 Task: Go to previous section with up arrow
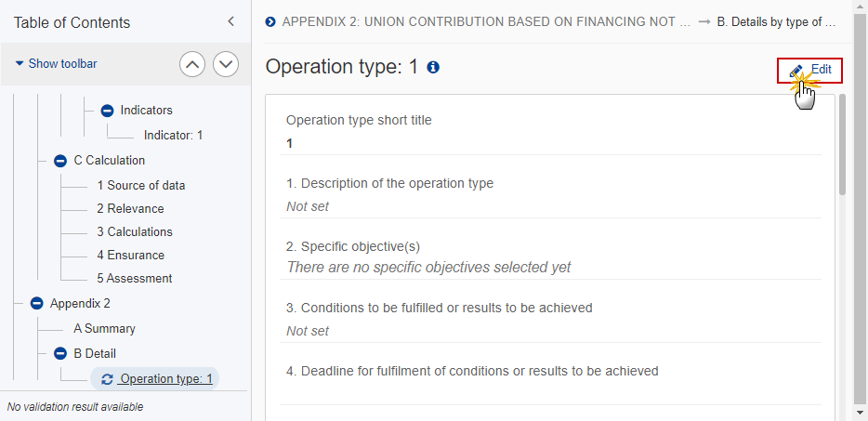[x=192, y=64]
